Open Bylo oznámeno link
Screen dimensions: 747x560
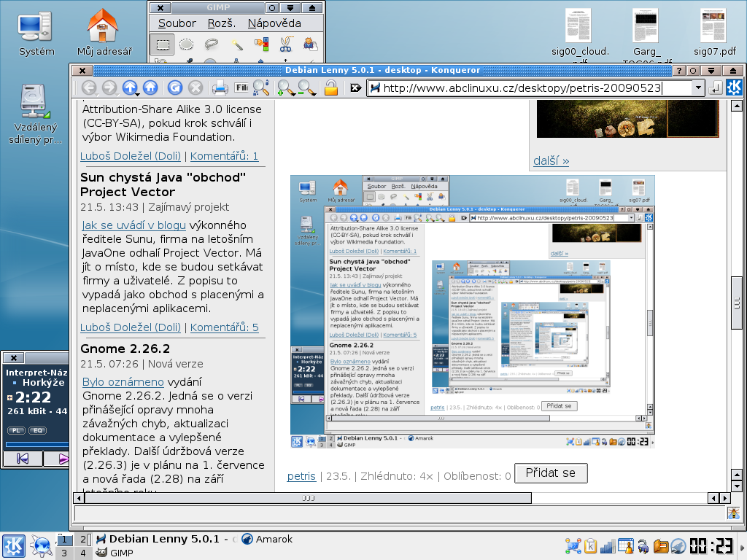(123, 382)
